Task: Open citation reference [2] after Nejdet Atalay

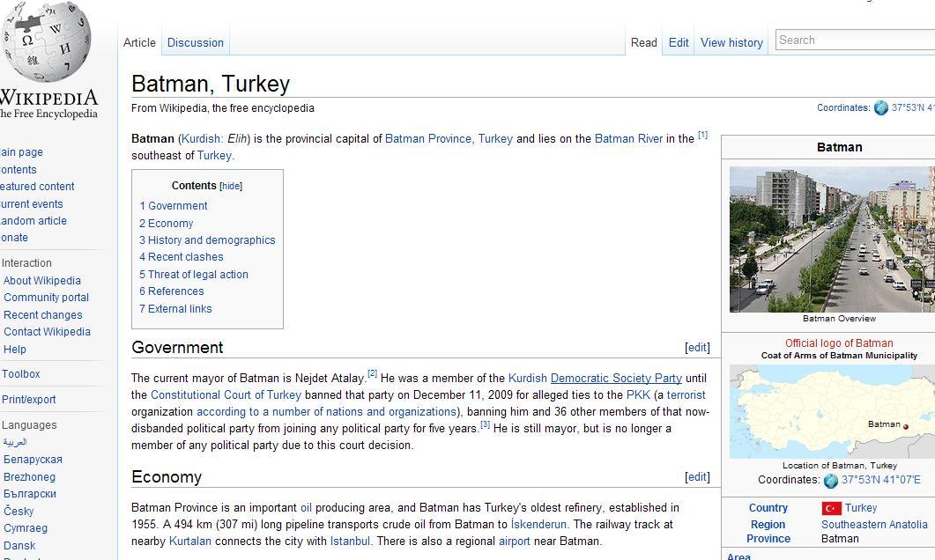Action: click(x=373, y=373)
